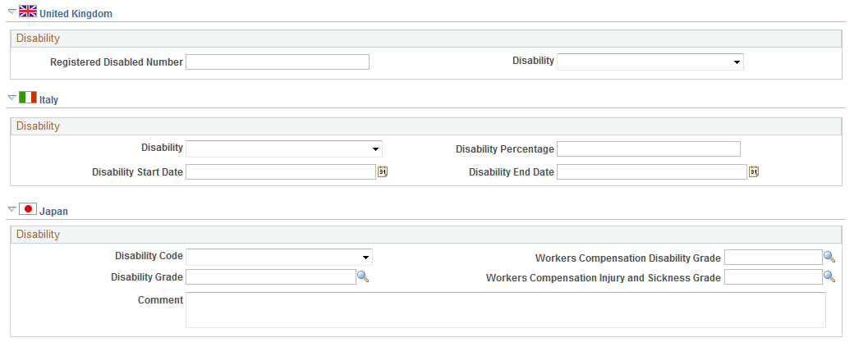Click the Workers Compensation Disability Grade label
This screenshot has width=868, height=347.
(x=628, y=258)
